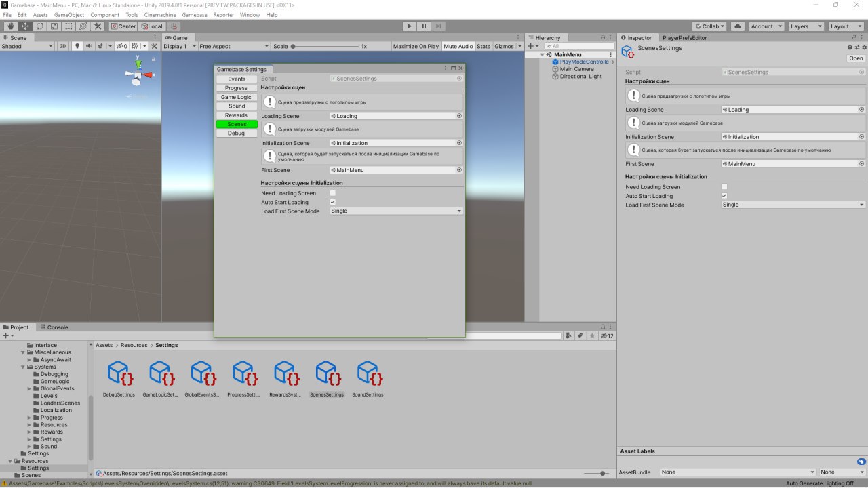Open the Gamebase menu
868x488 pixels.
pyautogui.click(x=195, y=14)
